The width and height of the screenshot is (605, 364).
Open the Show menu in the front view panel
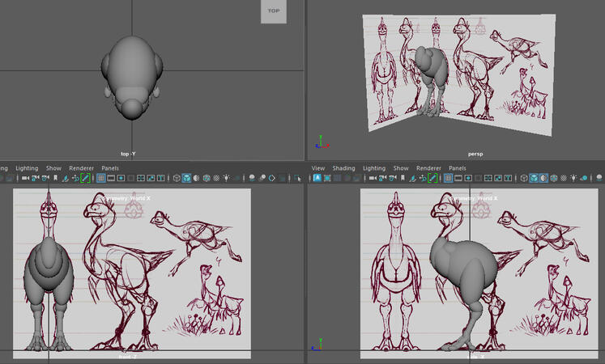point(53,168)
